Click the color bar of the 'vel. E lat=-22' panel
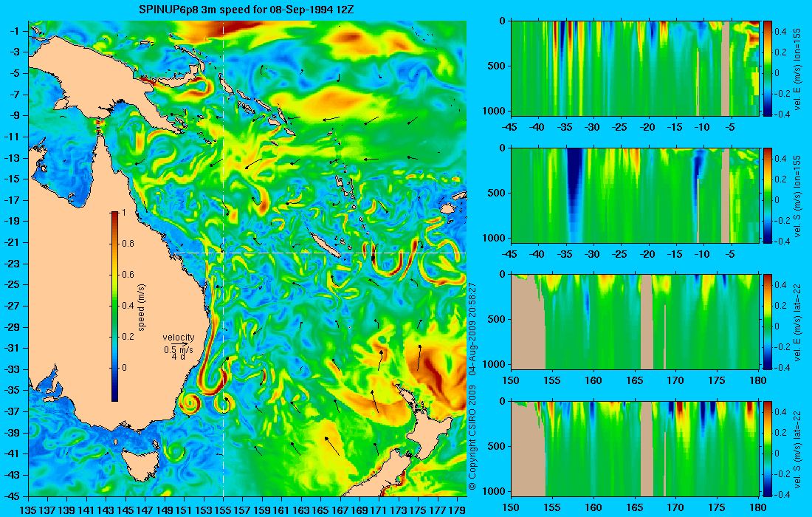The width and height of the screenshot is (812, 517). tap(768, 322)
